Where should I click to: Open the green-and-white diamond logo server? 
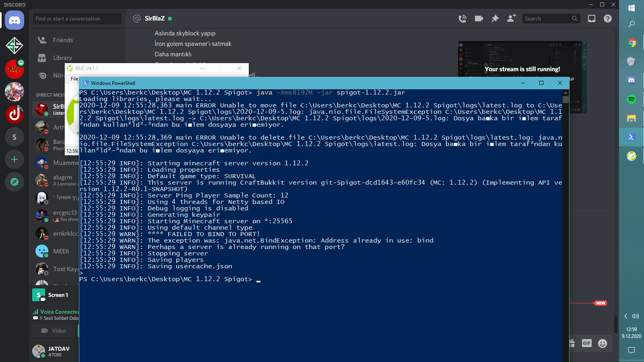click(x=14, y=45)
